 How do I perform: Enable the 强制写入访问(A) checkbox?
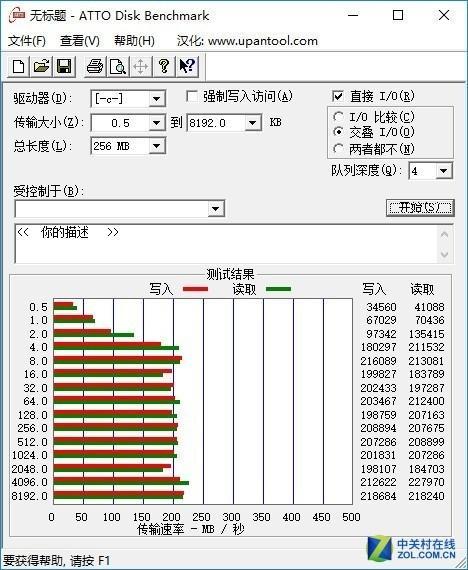pyautogui.click(x=192, y=96)
